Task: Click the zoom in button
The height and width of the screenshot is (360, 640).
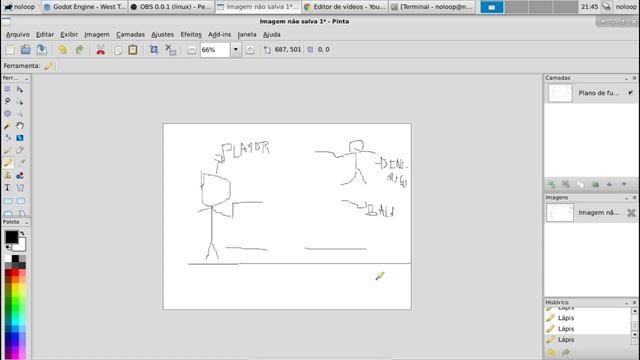Action: pyautogui.click(x=250, y=50)
